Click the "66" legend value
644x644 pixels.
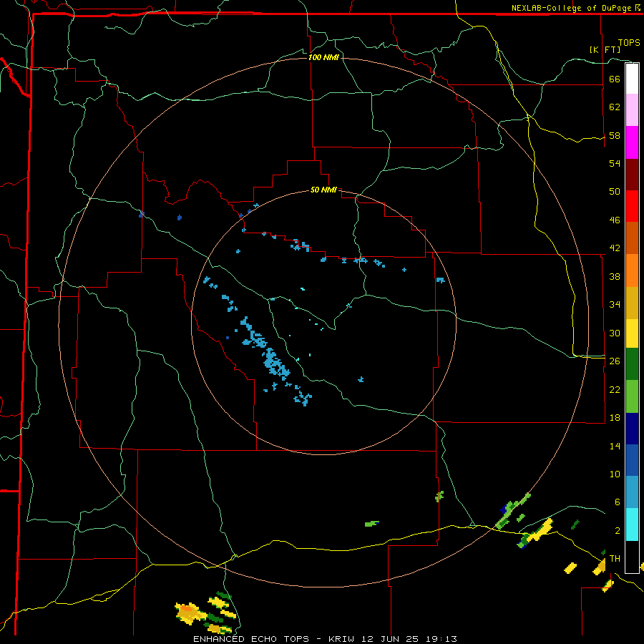coord(615,79)
